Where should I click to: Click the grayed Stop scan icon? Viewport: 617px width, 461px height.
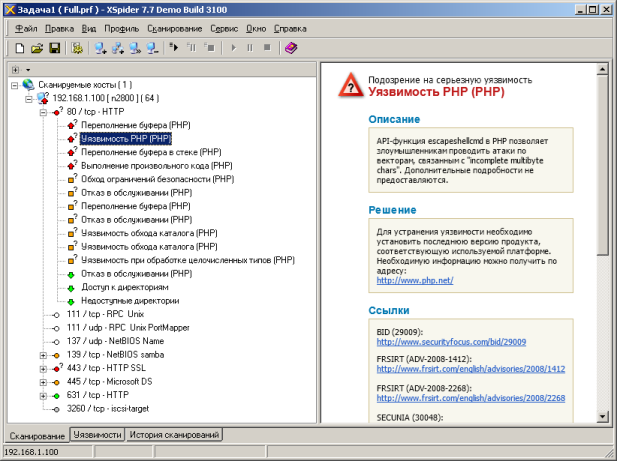[x=267, y=48]
